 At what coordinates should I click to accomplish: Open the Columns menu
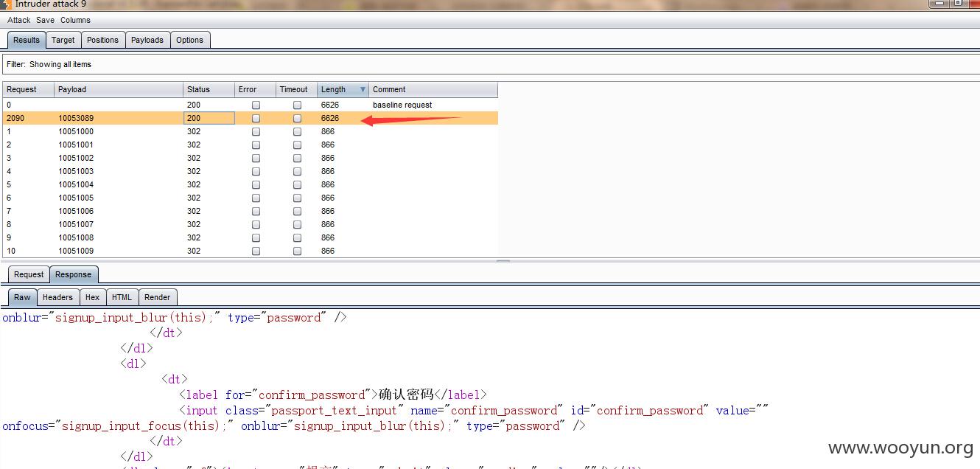point(75,20)
